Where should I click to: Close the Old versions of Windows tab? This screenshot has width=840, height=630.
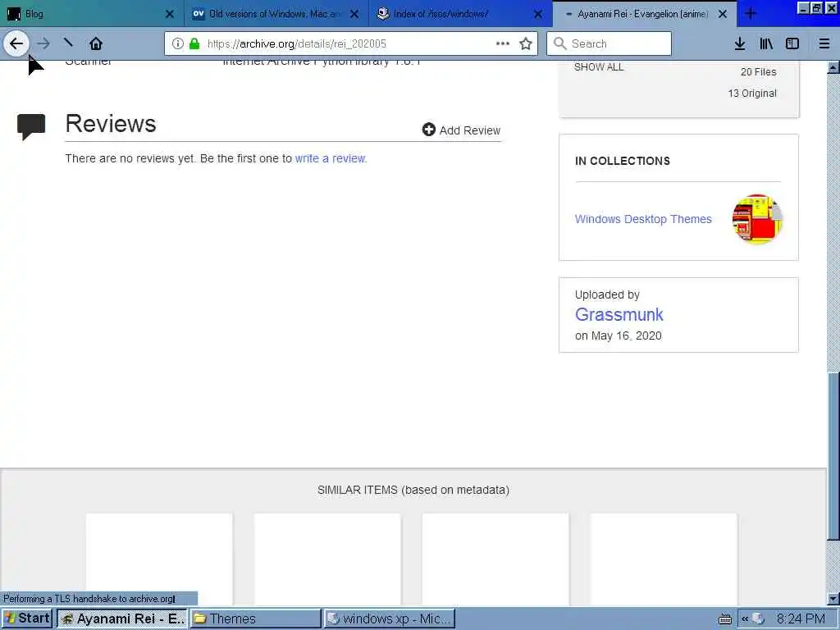tap(354, 14)
